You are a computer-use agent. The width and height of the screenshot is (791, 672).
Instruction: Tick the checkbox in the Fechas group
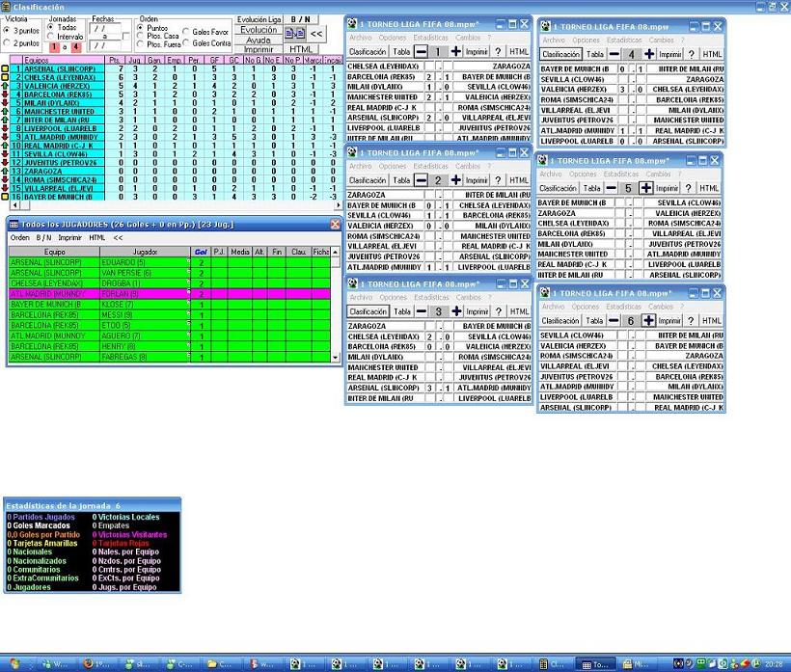click(125, 37)
